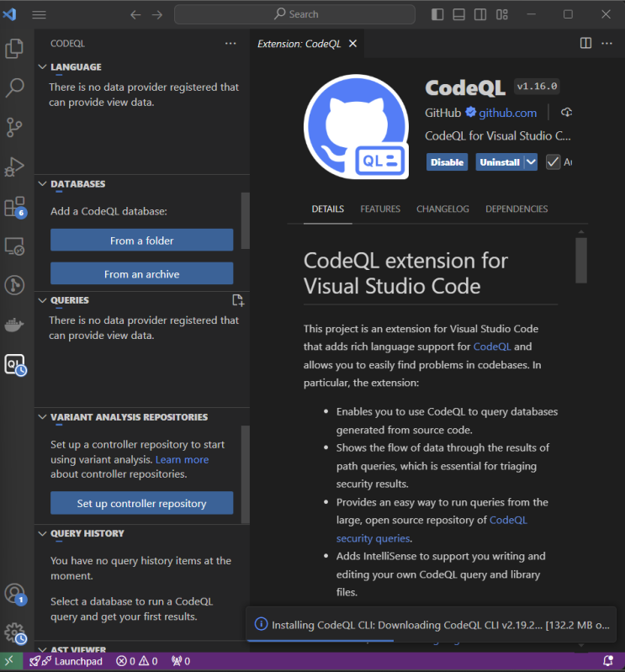Collapse the DATABASES section
The height and width of the screenshot is (672, 625).
42,184
